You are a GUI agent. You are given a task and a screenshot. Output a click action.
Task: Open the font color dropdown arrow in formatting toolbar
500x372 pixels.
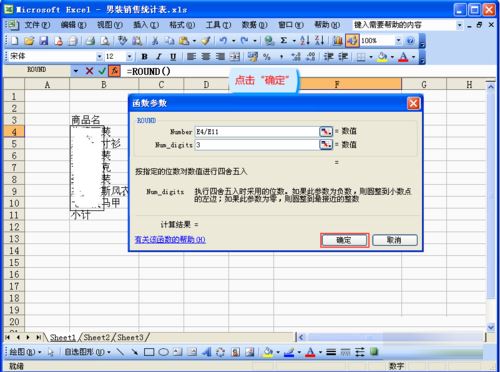click(x=413, y=57)
